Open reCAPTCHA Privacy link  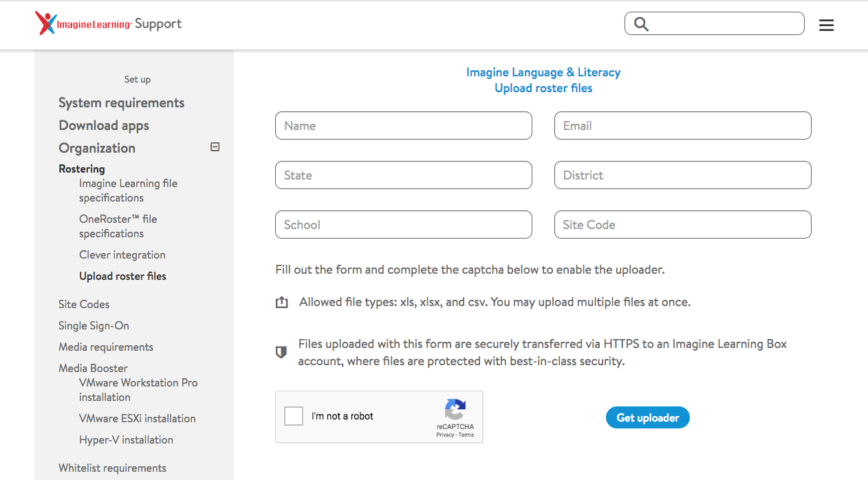click(x=444, y=435)
